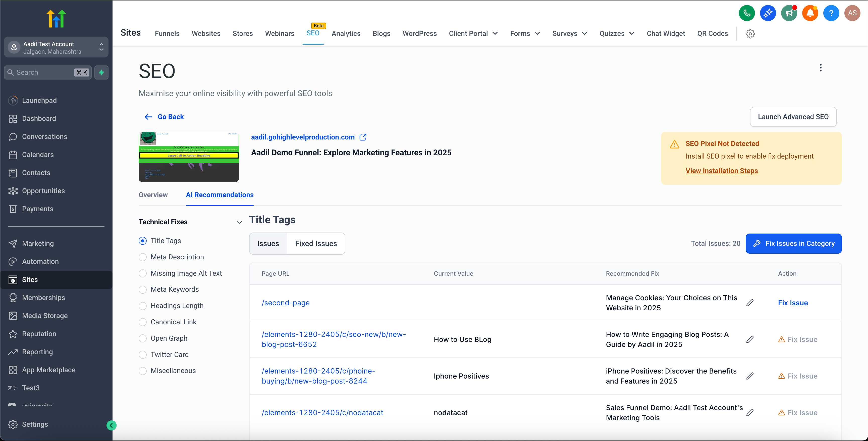The image size is (868, 441).
Task: Click the megaphone announcements icon
Action: click(x=788, y=14)
